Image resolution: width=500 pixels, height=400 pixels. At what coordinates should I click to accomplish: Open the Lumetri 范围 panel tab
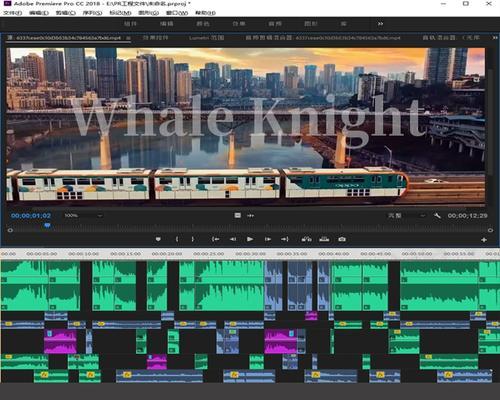pyautogui.click(x=207, y=38)
